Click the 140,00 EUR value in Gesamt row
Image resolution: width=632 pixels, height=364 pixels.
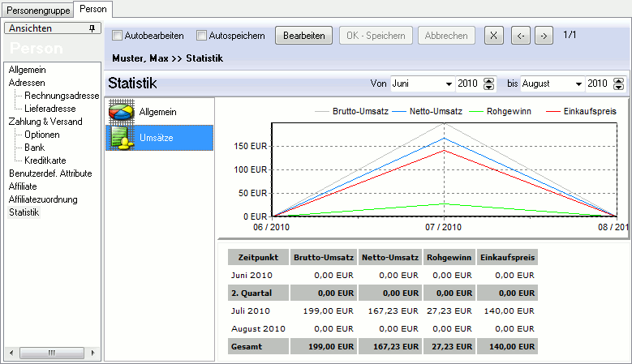512,347
